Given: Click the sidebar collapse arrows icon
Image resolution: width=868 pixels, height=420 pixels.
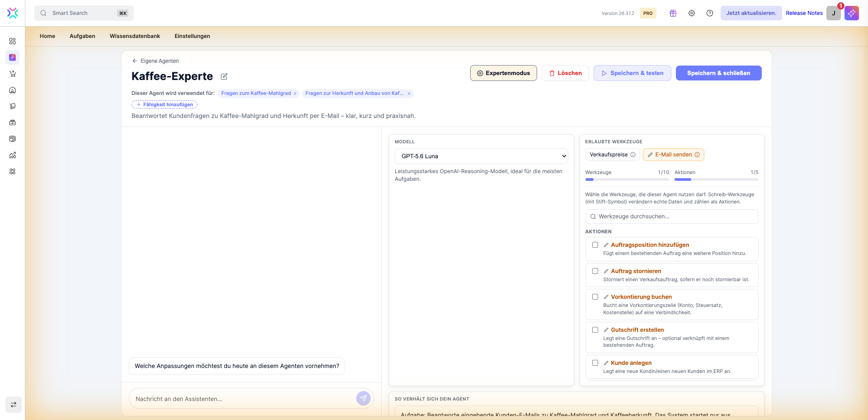Looking at the screenshot, I should [x=14, y=405].
